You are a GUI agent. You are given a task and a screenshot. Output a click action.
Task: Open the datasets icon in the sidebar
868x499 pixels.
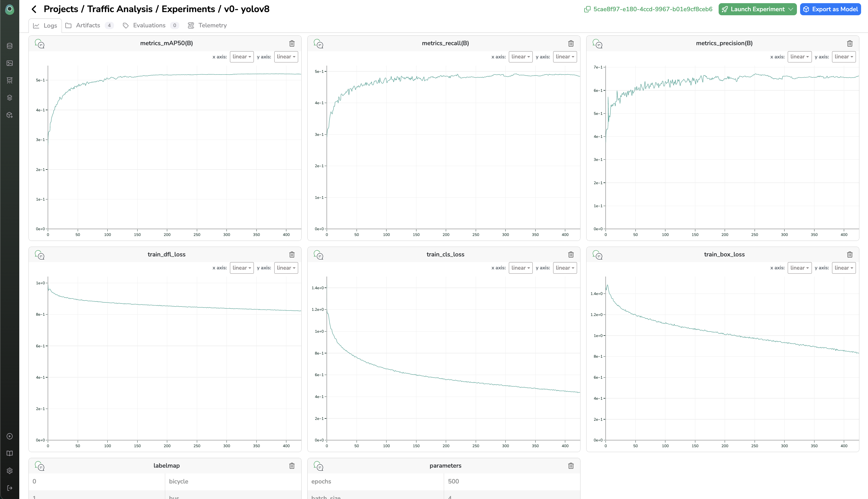tap(9, 46)
